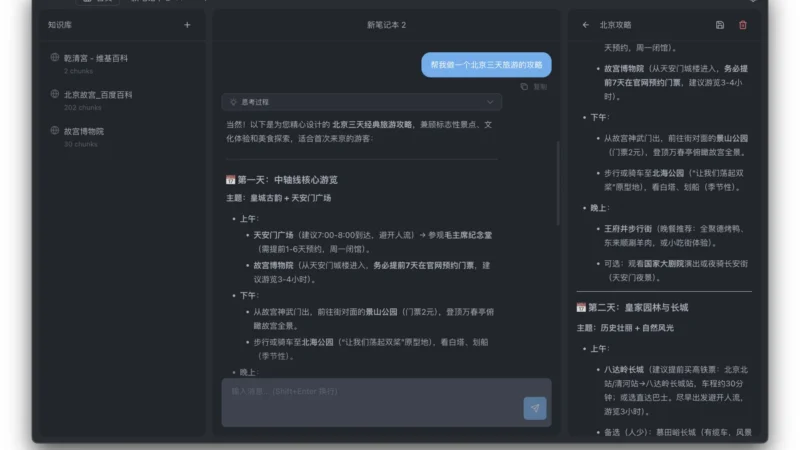Click 帮我做一个北京三天旅游的攻略 message bubble
This screenshot has width=800, height=450.
tap(486, 65)
